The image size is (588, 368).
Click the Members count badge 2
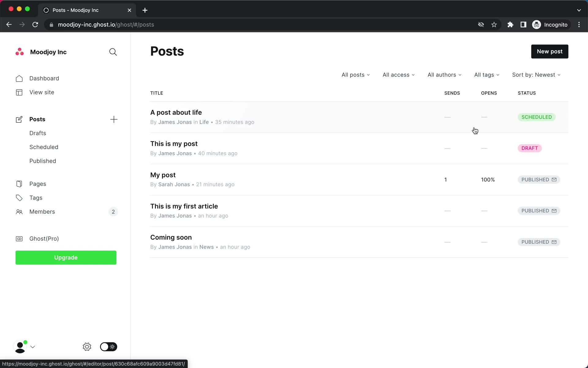113,212
